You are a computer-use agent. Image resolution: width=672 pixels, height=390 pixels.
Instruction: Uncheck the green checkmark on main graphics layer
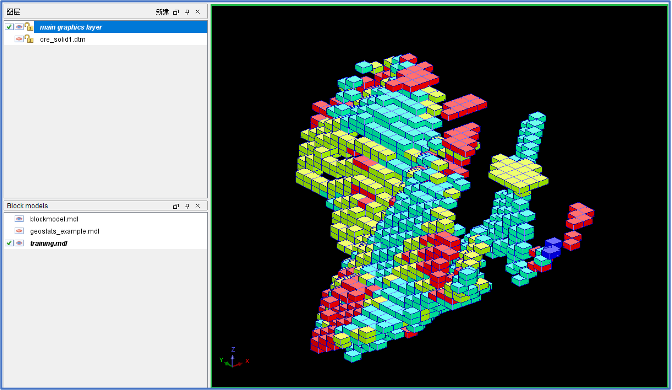[x=9, y=27]
